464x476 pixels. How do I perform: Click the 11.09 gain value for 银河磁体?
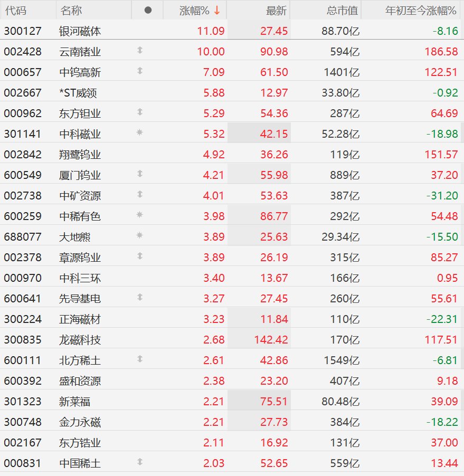pos(211,31)
